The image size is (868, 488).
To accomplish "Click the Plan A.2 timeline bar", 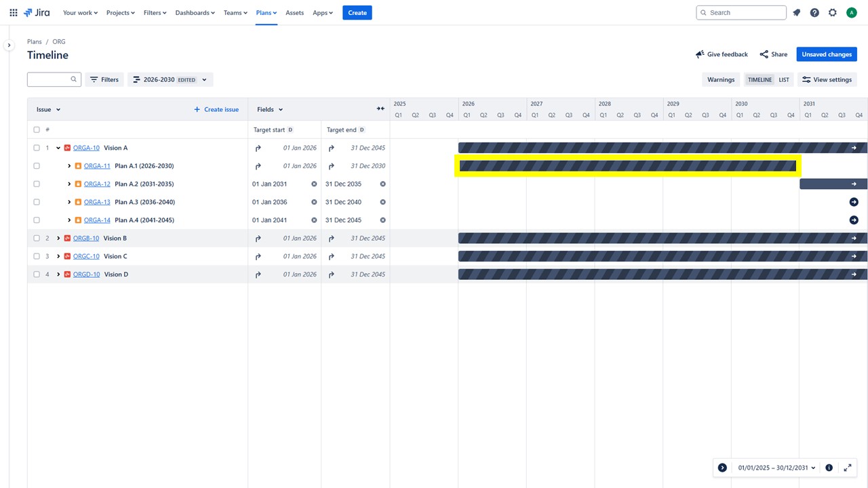I will click(x=833, y=184).
